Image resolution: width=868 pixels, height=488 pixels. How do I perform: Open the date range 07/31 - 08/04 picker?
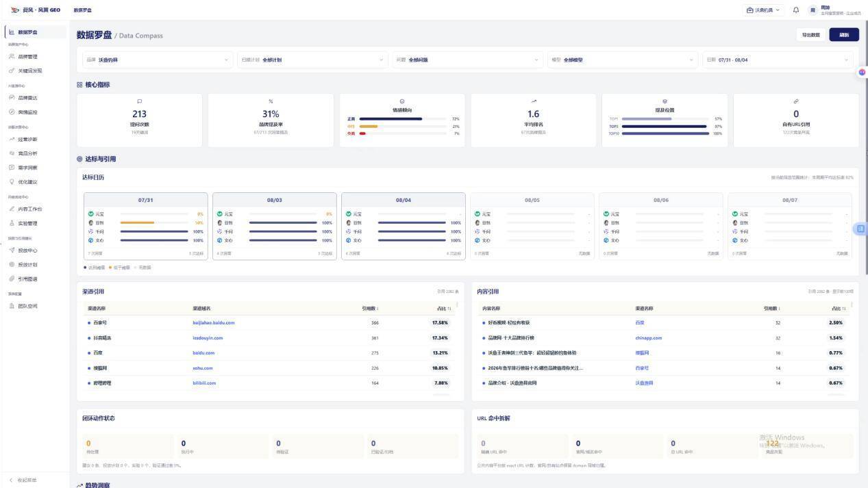click(778, 60)
